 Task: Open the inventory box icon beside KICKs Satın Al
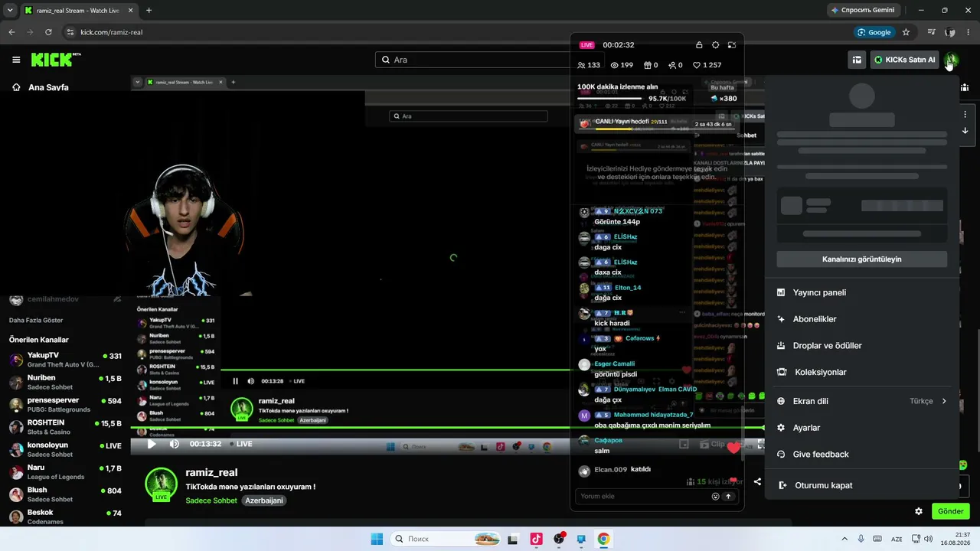pyautogui.click(x=857, y=60)
